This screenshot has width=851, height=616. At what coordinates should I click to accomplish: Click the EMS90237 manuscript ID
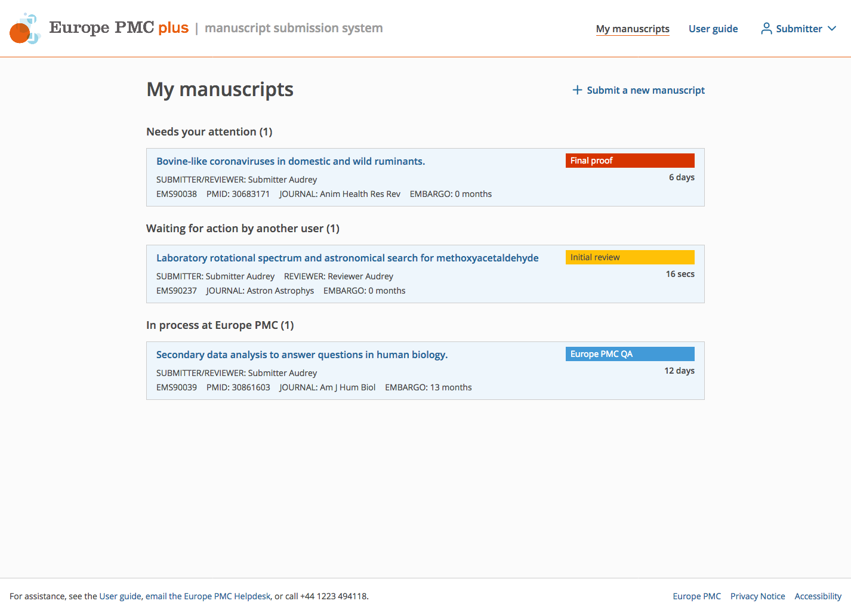coord(177,291)
